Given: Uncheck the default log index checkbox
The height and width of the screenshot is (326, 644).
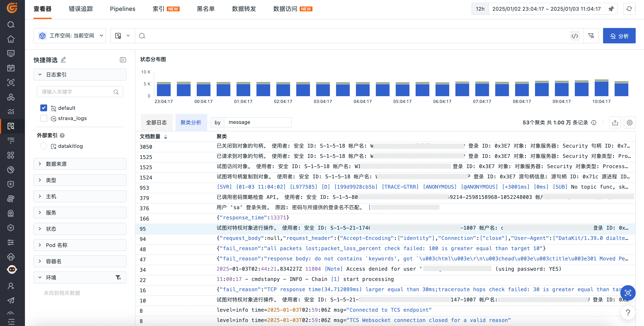Looking at the screenshot, I should tap(44, 108).
